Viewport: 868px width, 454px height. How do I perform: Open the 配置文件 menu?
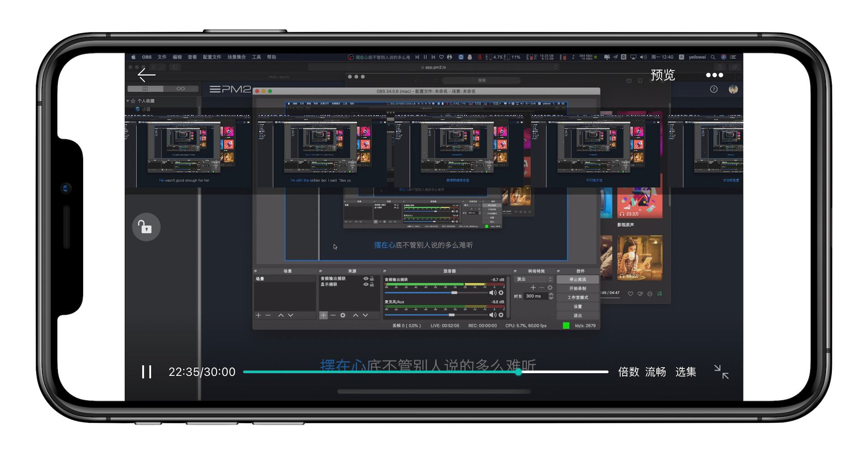[x=212, y=57]
